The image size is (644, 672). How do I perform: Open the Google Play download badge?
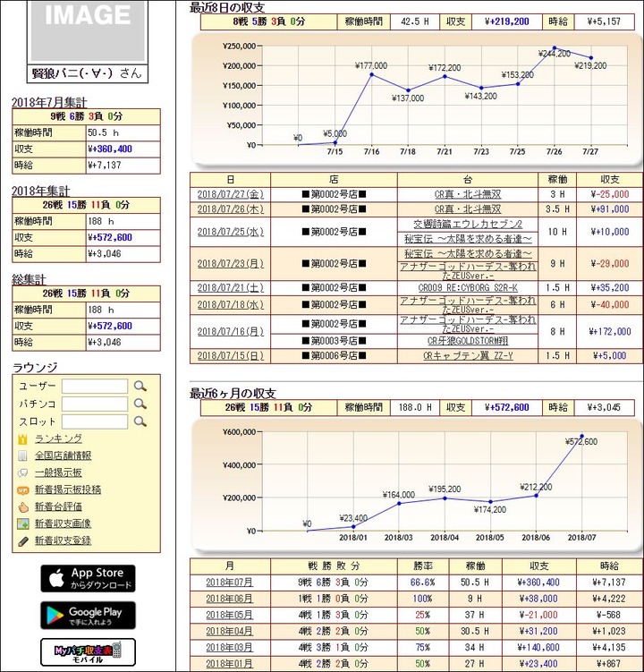[x=88, y=616]
